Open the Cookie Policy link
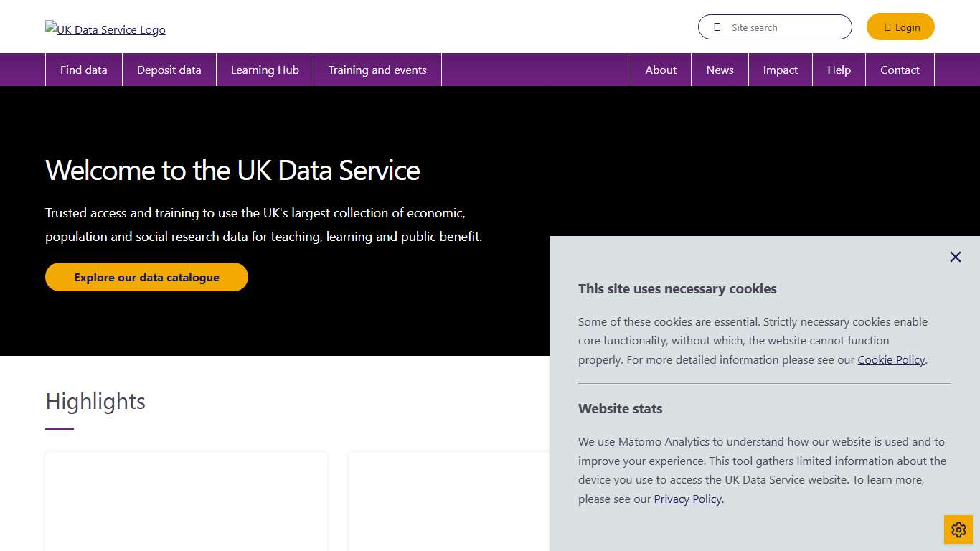The width and height of the screenshot is (980, 551). 891,359
